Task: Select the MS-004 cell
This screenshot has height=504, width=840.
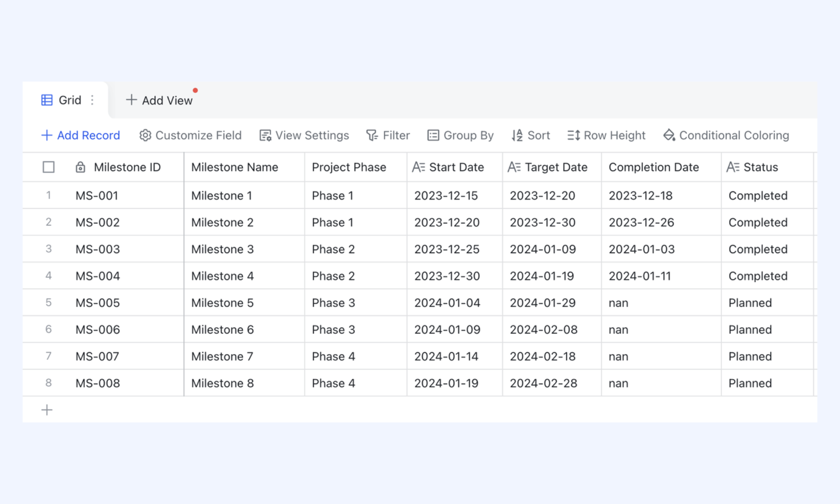Action: [x=127, y=276]
